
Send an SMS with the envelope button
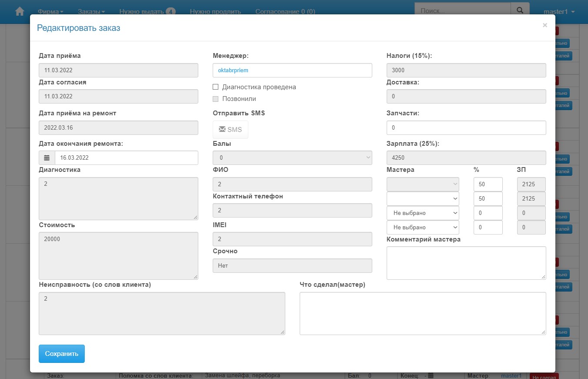pos(231,130)
